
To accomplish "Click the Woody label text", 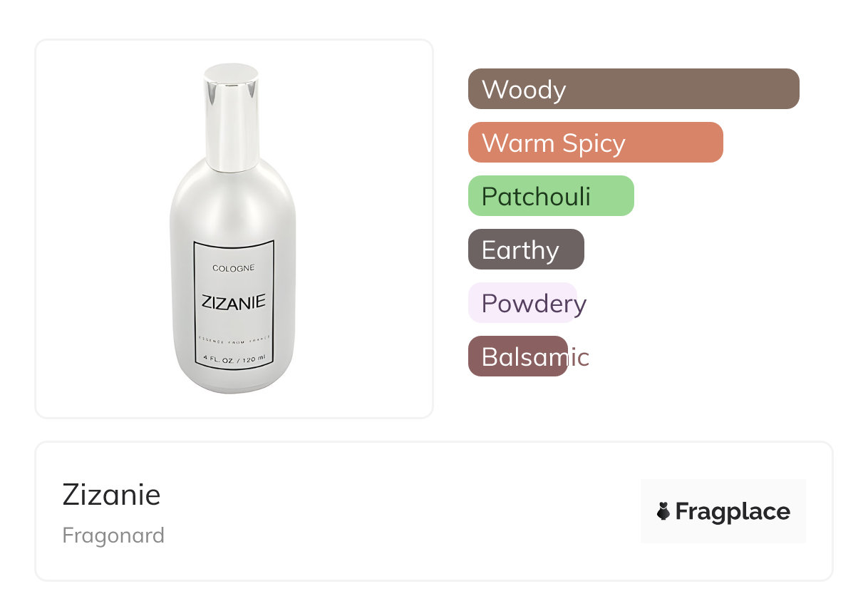I will [524, 89].
